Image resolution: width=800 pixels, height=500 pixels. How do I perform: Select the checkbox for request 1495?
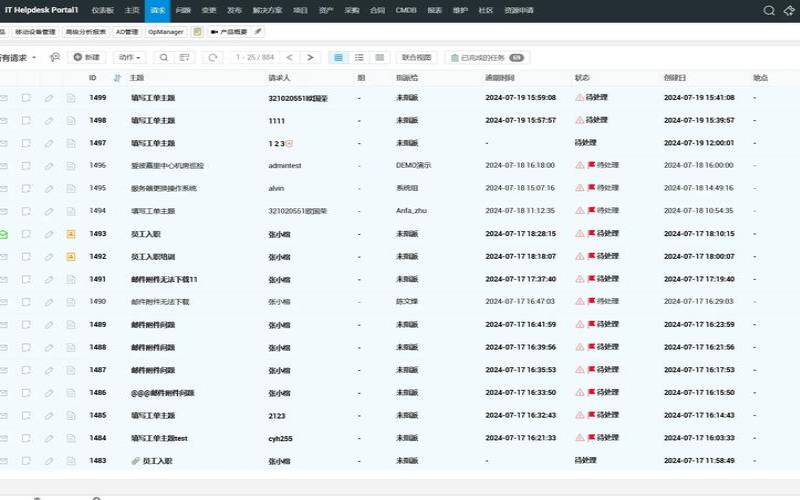tap(26, 188)
